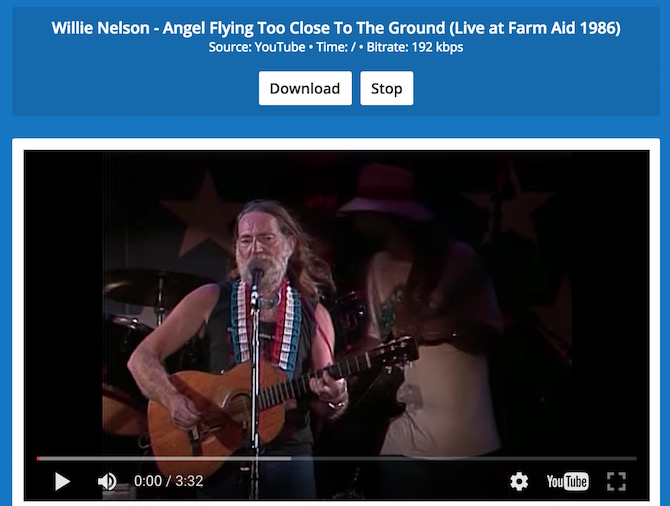Play the Willie Nelson video
Image resolution: width=670 pixels, height=506 pixels.
(63, 482)
